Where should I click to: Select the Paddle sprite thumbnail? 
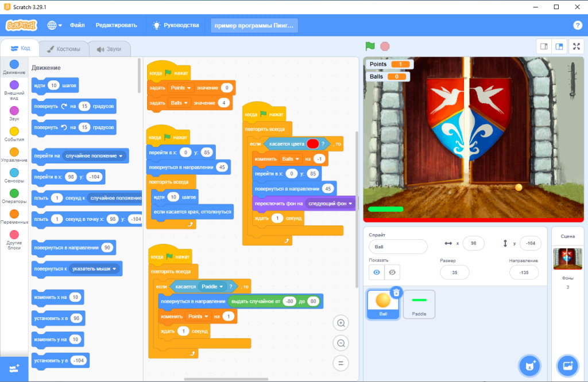click(x=419, y=304)
